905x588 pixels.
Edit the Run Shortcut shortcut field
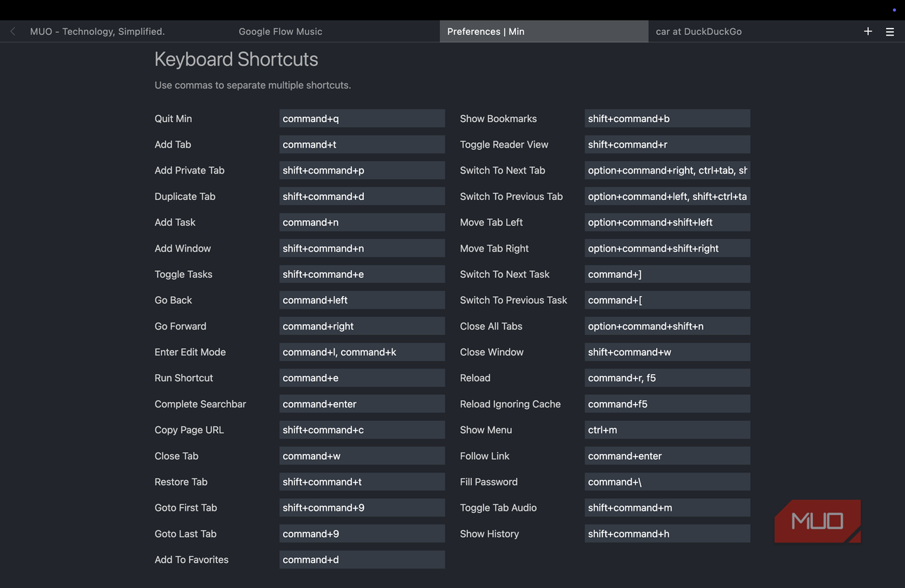point(362,378)
